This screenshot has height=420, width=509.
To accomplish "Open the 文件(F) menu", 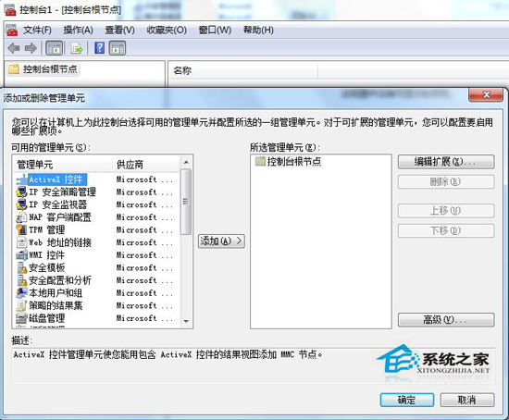I will (x=37, y=31).
